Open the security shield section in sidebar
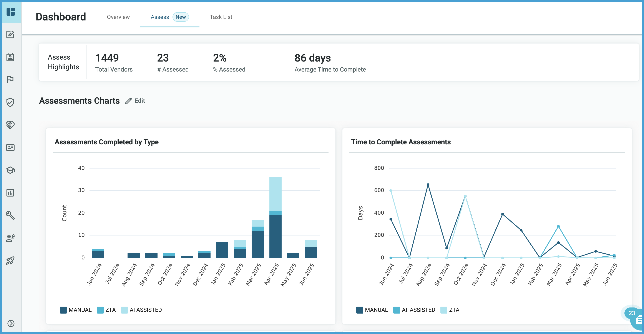The height and width of the screenshot is (334, 644). click(x=10, y=102)
